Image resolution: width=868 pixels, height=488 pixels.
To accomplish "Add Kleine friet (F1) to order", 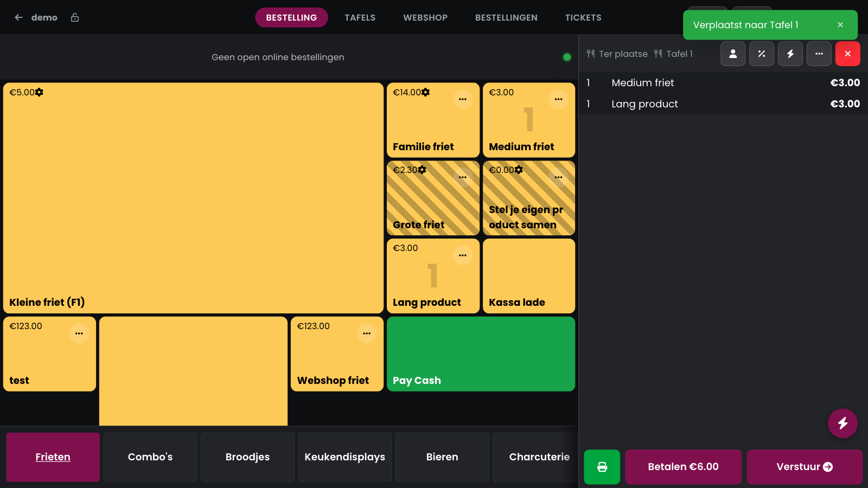I will [193, 198].
